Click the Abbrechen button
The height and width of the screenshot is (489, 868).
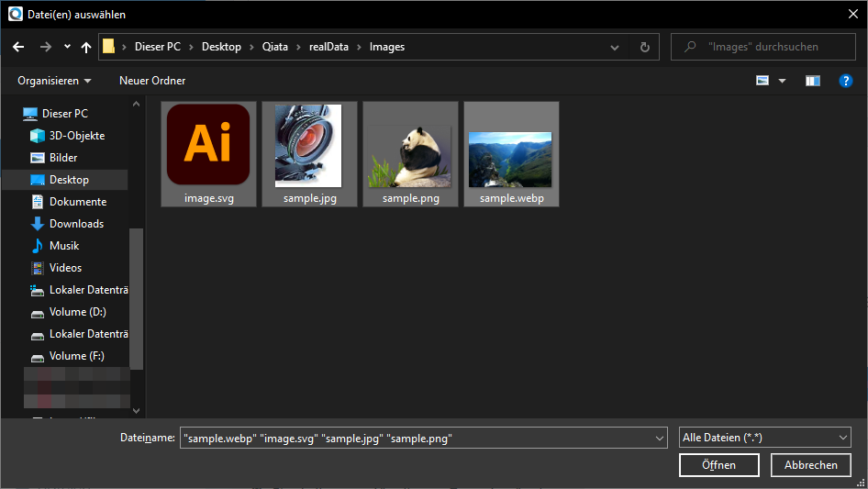coord(810,465)
